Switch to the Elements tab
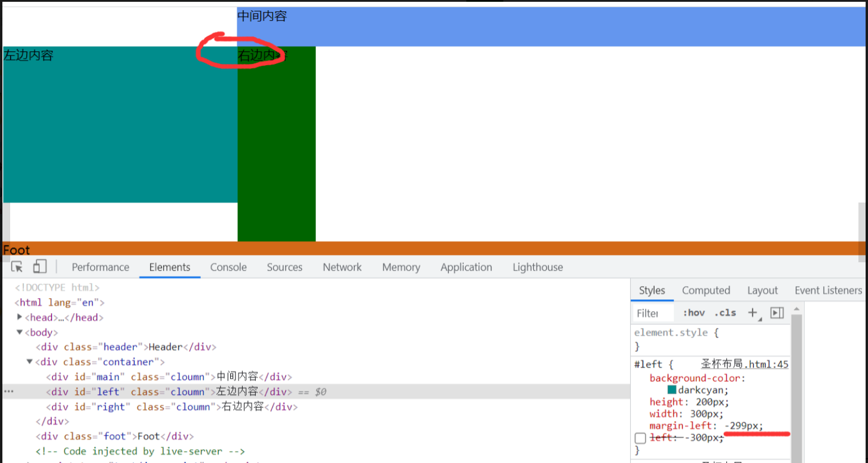The image size is (868, 463). click(170, 267)
